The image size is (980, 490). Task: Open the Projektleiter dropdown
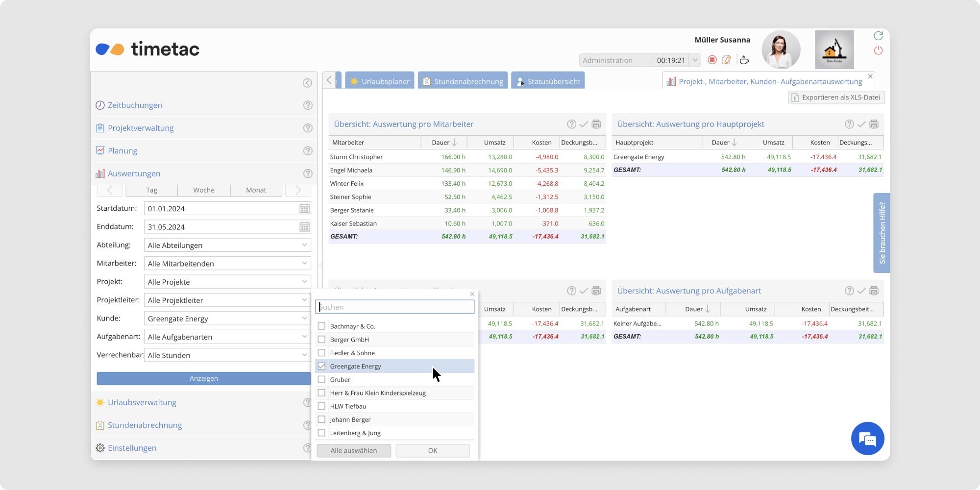pos(304,300)
